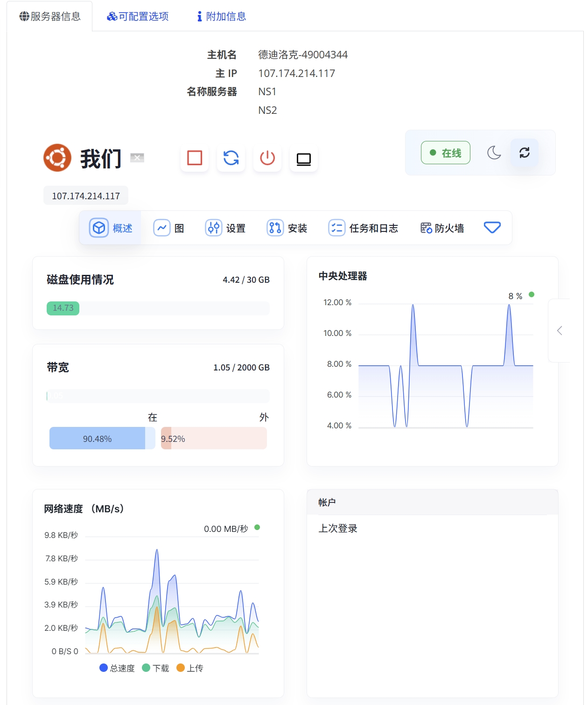The image size is (588, 705).
Task: Open the VNC console laptop icon
Action: click(x=304, y=159)
